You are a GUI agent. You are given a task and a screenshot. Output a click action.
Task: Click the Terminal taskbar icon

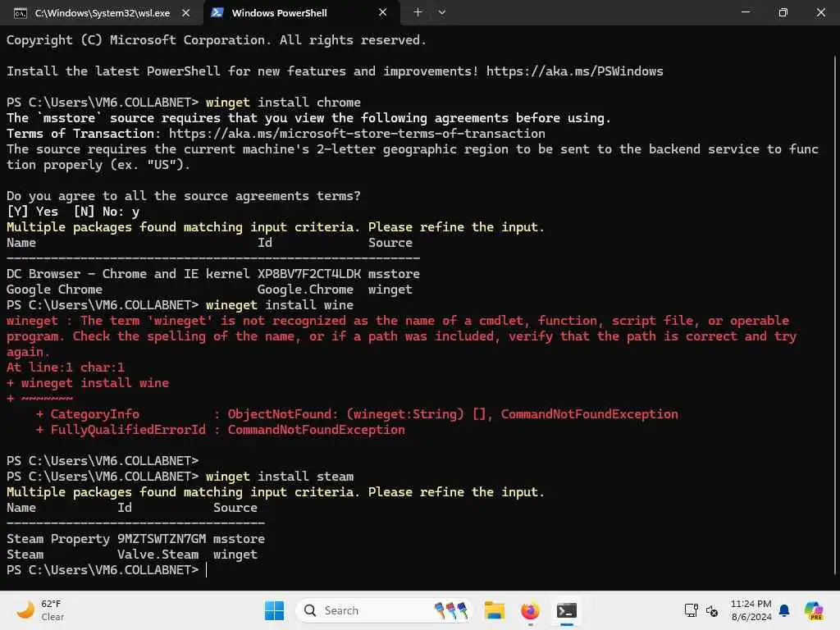click(x=566, y=610)
